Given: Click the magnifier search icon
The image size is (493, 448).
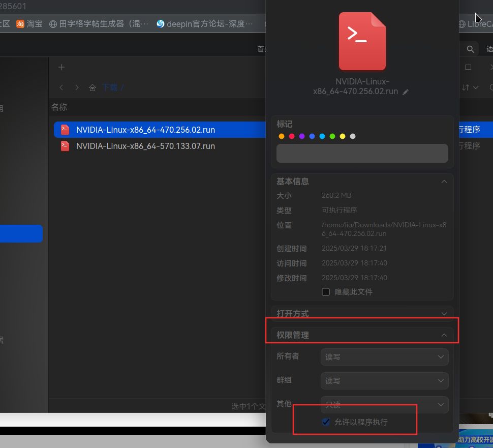Looking at the screenshot, I should (470, 49).
